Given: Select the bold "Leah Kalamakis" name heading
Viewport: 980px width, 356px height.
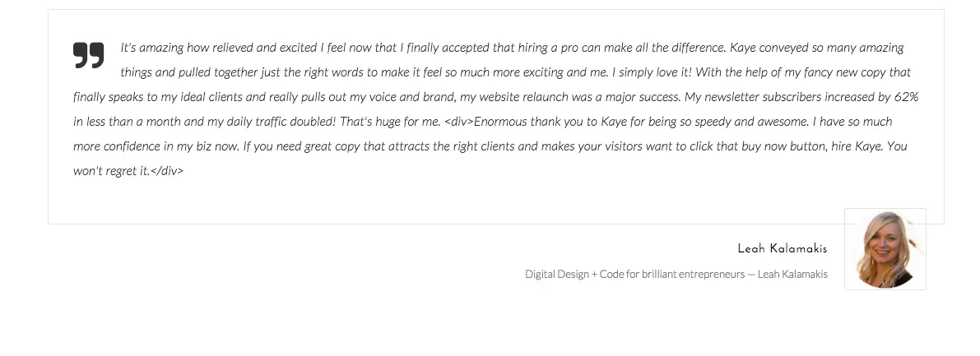Looking at the screenshot, I should tap(782, 249).
